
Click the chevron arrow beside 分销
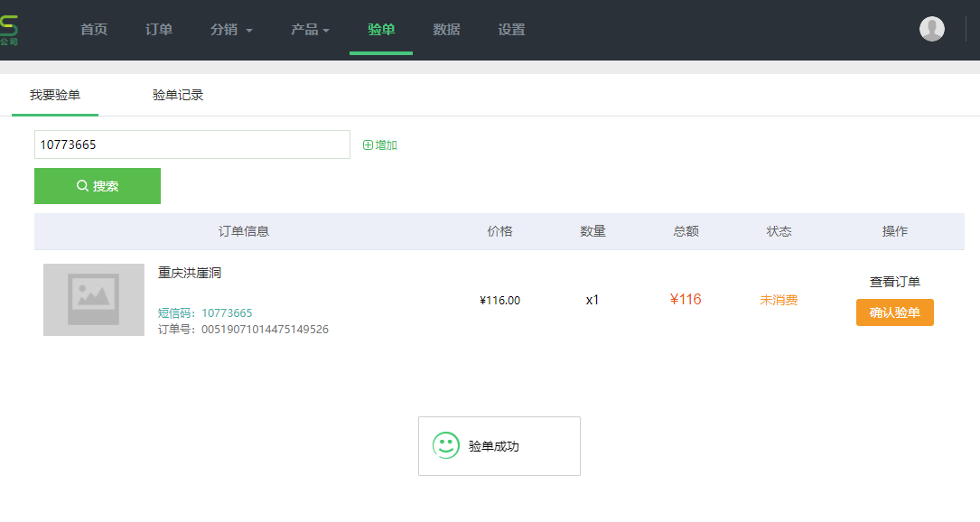(249, 30)
